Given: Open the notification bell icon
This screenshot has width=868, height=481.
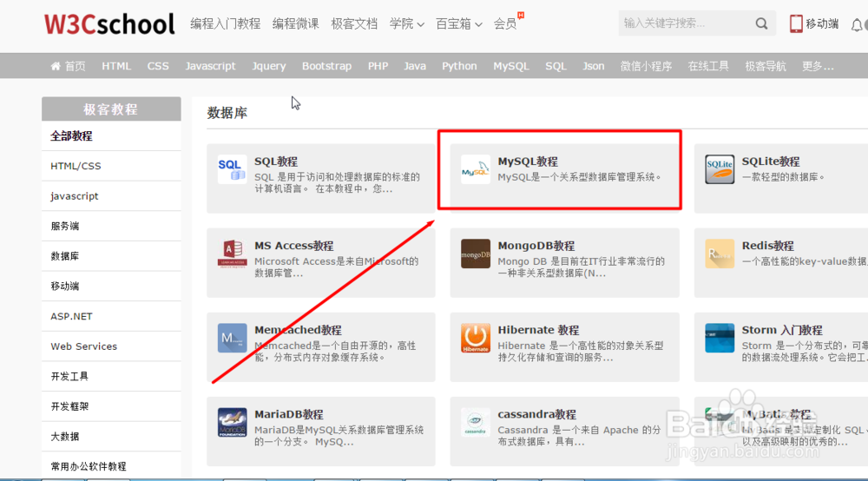Looking at the screenshot, I should tap(857, 25).
